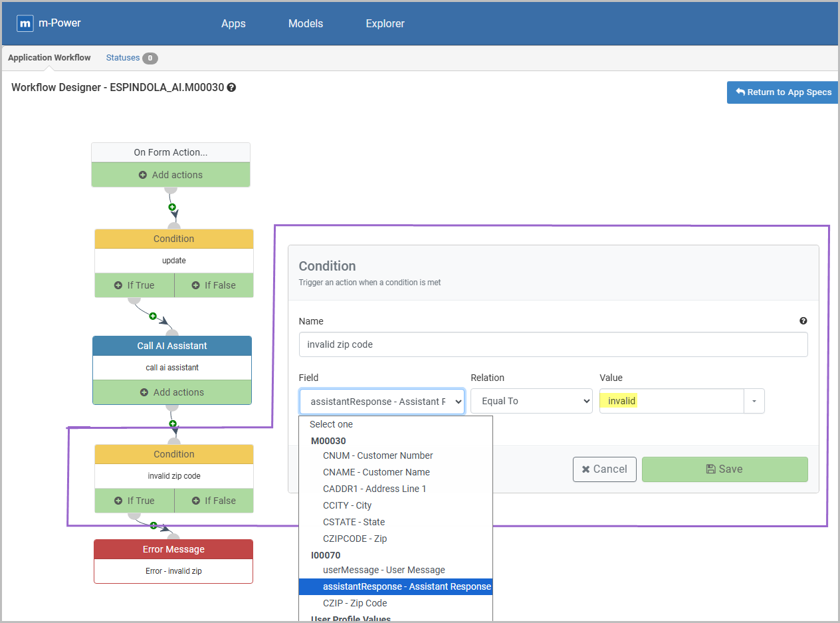This screenshot has width=840, height=623.
Task: Add actions under Call AI Assistant node
Action: pyautogui.click(x=172, y=392)
